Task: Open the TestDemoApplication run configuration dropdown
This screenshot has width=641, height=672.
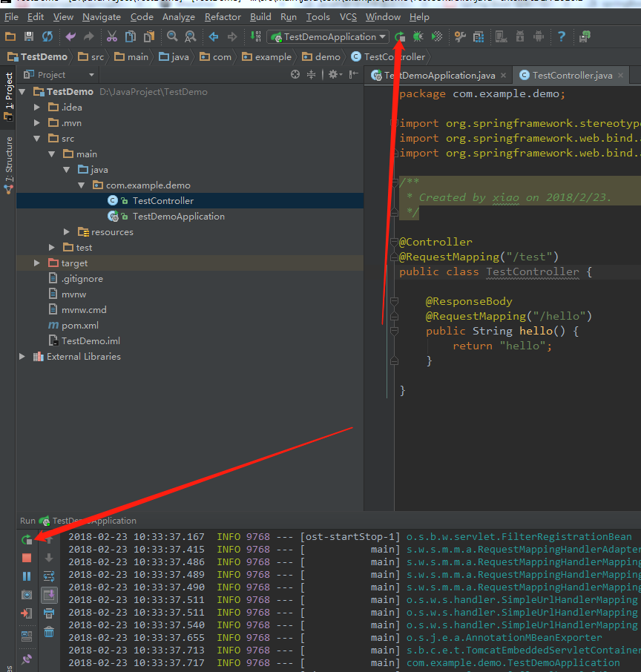Action: pyautogui.click(x=328, y=37)
